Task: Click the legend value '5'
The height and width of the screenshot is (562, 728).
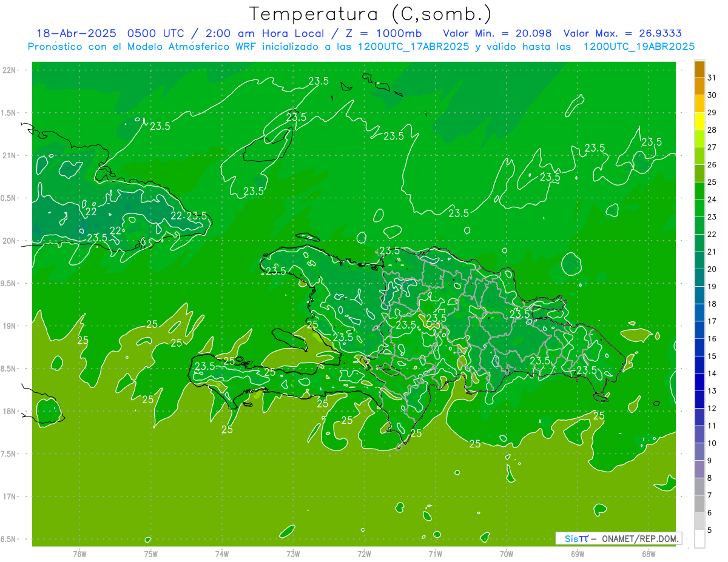Action: (710, 530)
